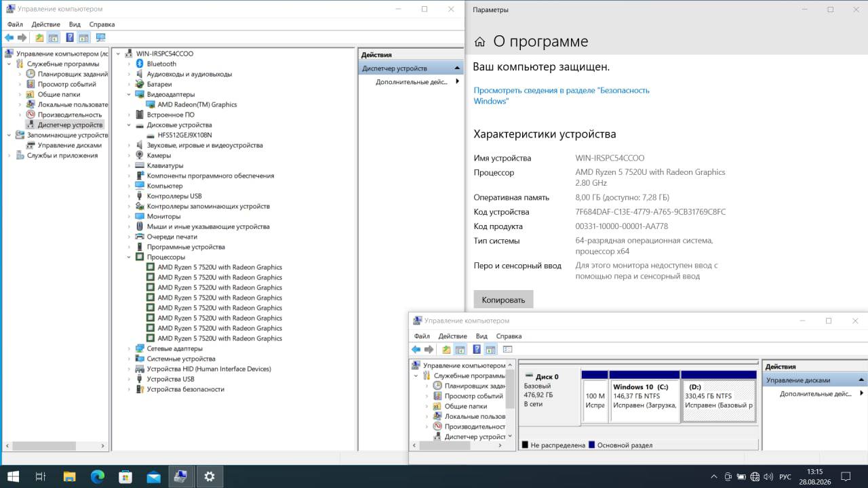The width and height of the screenshot is (868, 488).
Task: Launch Microsoft Edge from taskbar
Action: tap(97, 476)
